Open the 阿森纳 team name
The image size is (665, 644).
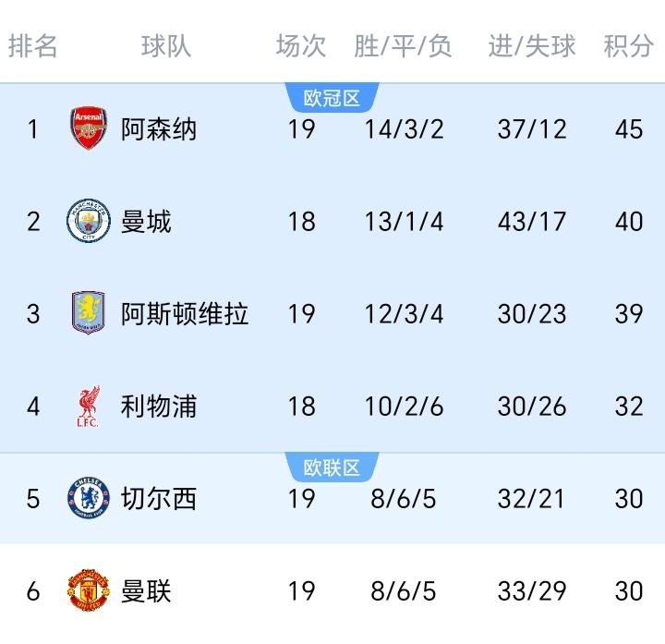(159, 128)
